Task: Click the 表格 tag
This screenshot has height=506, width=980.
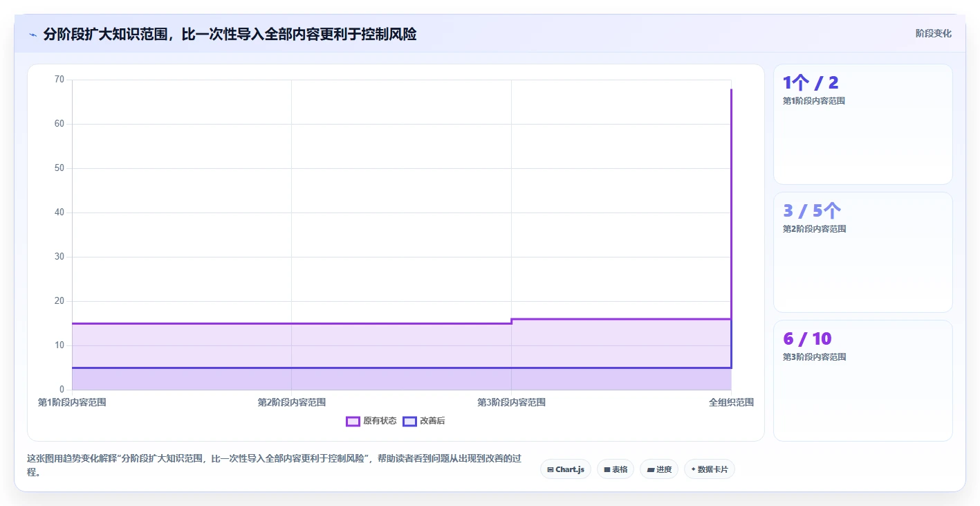Action: (616, 469)
